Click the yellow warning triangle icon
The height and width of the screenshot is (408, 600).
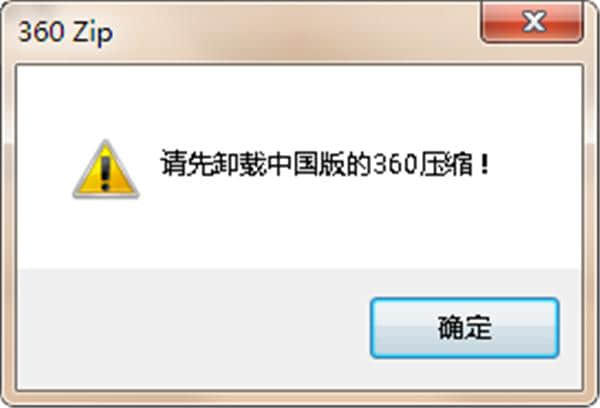(x=106, y=169)
